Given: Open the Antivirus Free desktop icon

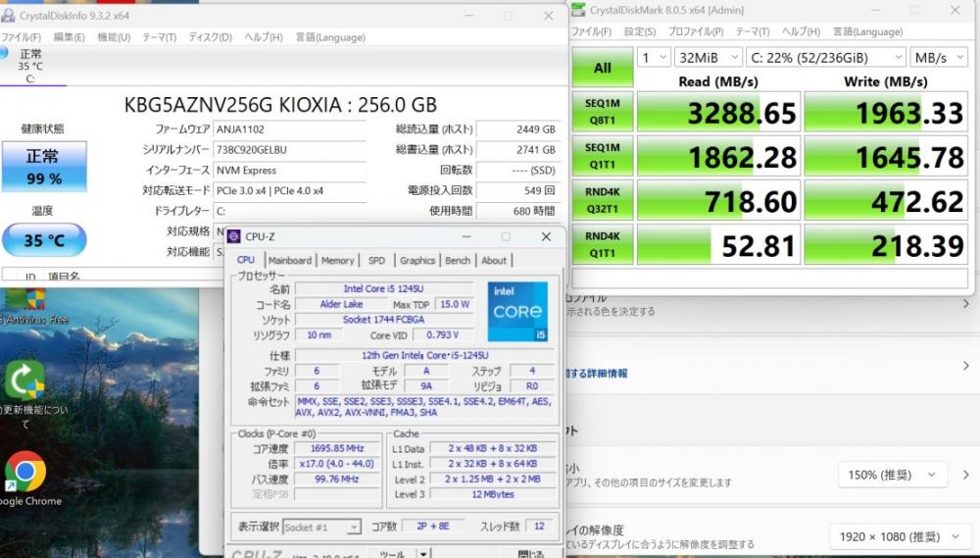Looking at the screenshot, I should (x=31, y=307).
